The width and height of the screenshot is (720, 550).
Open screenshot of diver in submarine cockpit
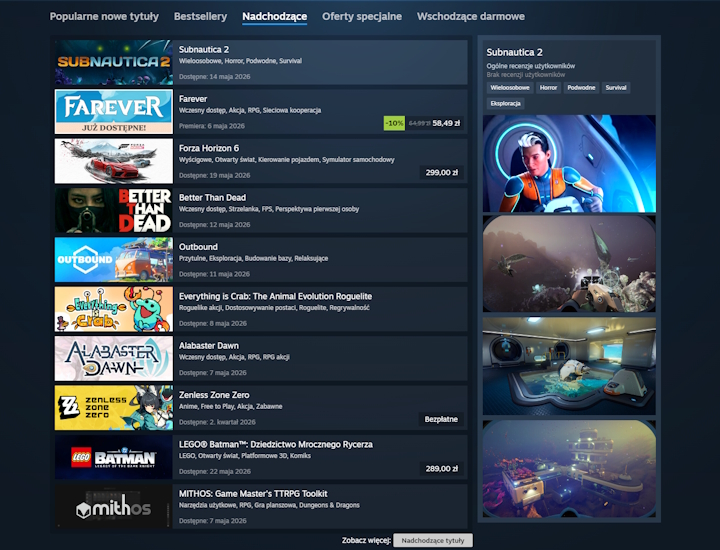coord(569,163)
